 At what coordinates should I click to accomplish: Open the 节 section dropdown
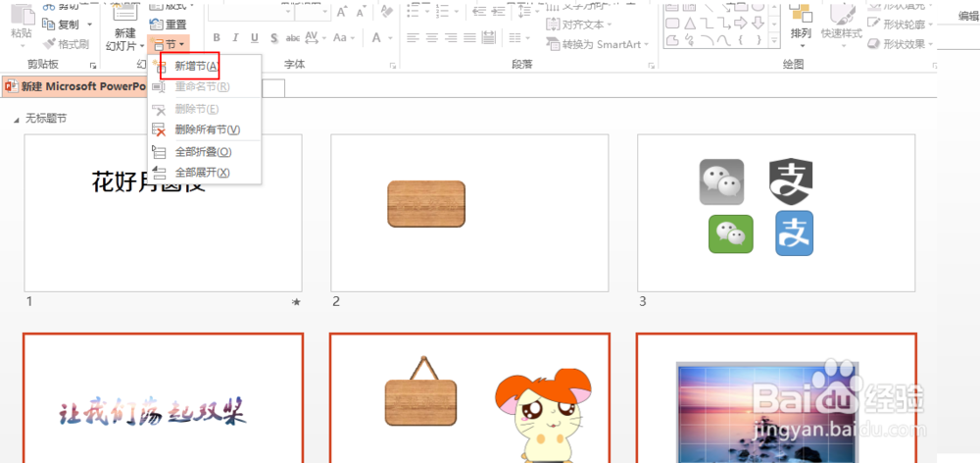click(169, 44)
